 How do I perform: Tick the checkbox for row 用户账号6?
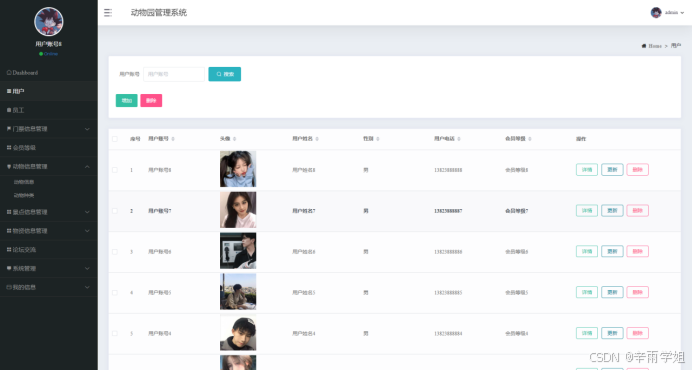pos(115,252)
